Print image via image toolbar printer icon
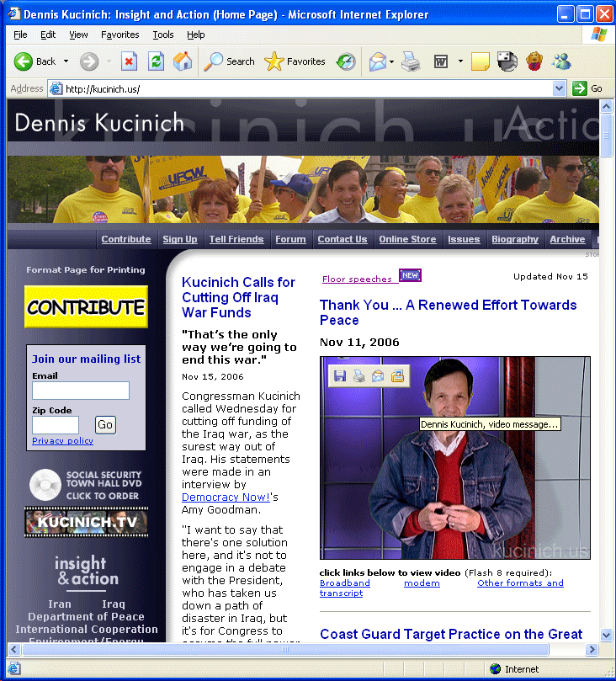The width and height of the screenshot is (616, 681). click(359, 375)
